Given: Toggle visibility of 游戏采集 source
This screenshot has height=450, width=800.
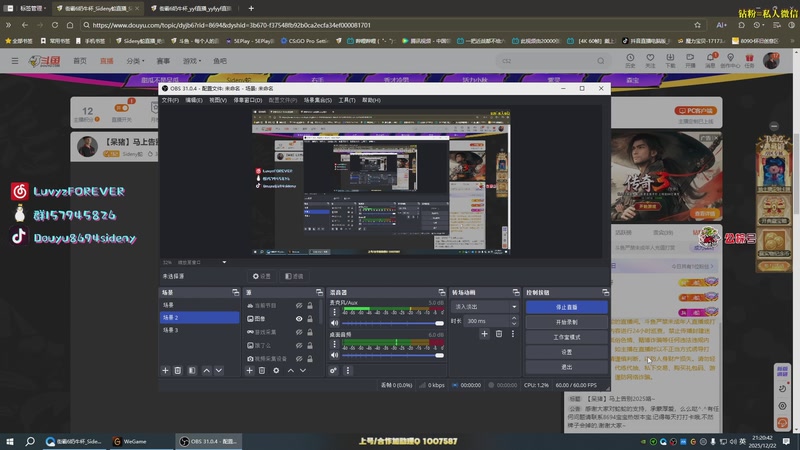Looking at the screenshot, I should point(299,332).
